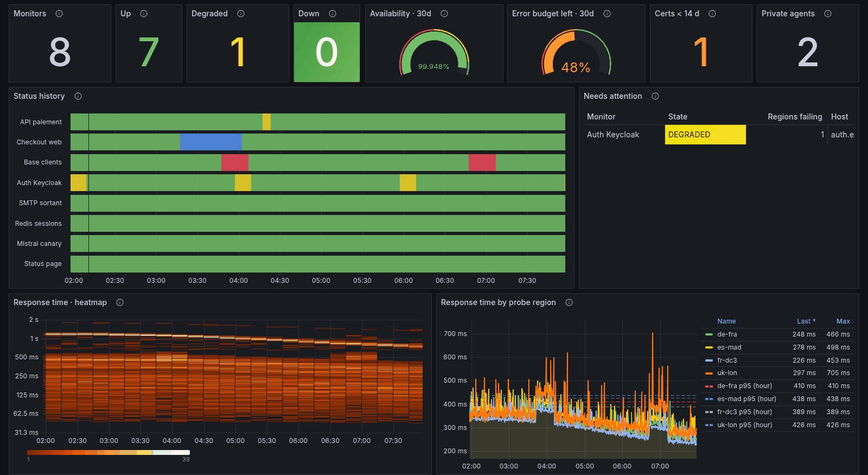
Task: Open Needs attention panel title menu
Action: pos(613,96)
